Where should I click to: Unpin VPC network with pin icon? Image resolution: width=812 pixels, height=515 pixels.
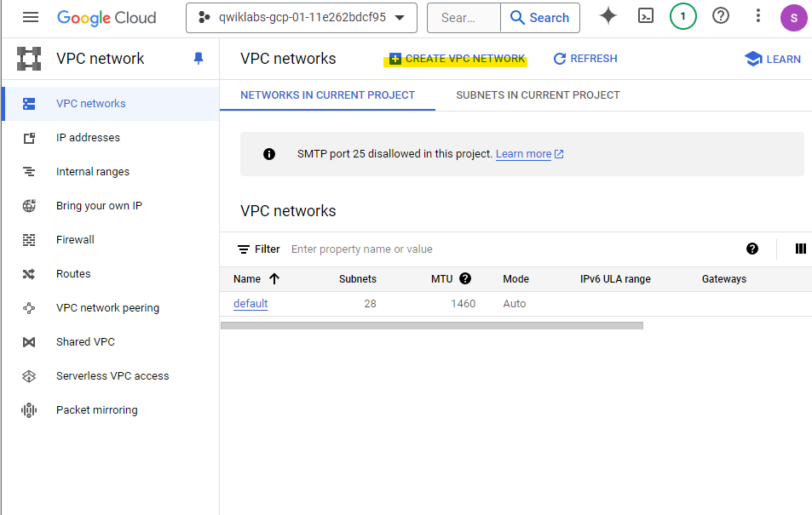[x=199, y=59]
